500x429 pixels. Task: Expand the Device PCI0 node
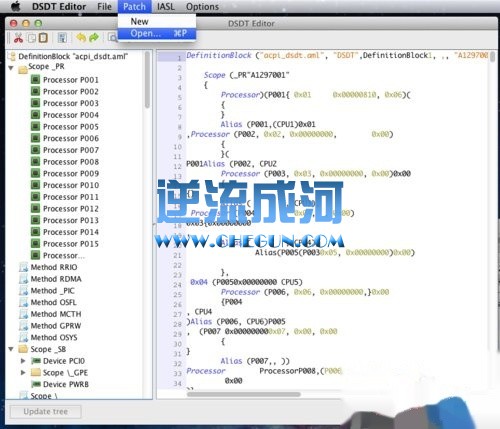pos(23,361)
